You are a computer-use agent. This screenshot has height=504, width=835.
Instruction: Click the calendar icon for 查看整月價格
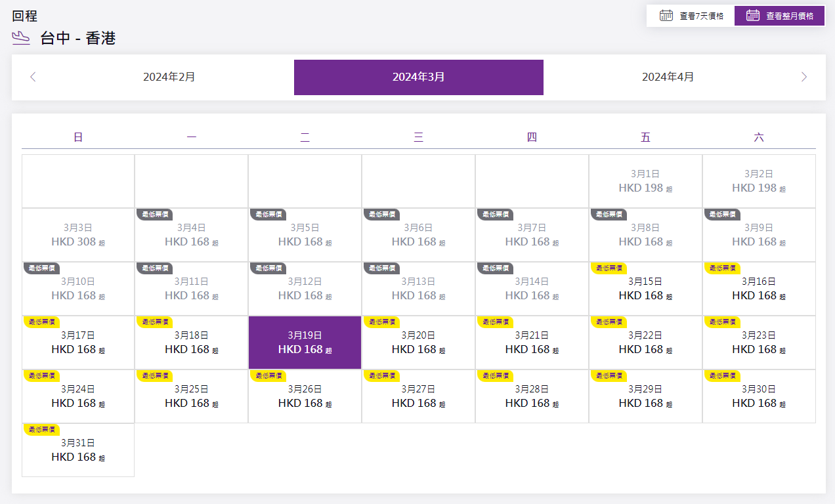(x=753, y=16)
